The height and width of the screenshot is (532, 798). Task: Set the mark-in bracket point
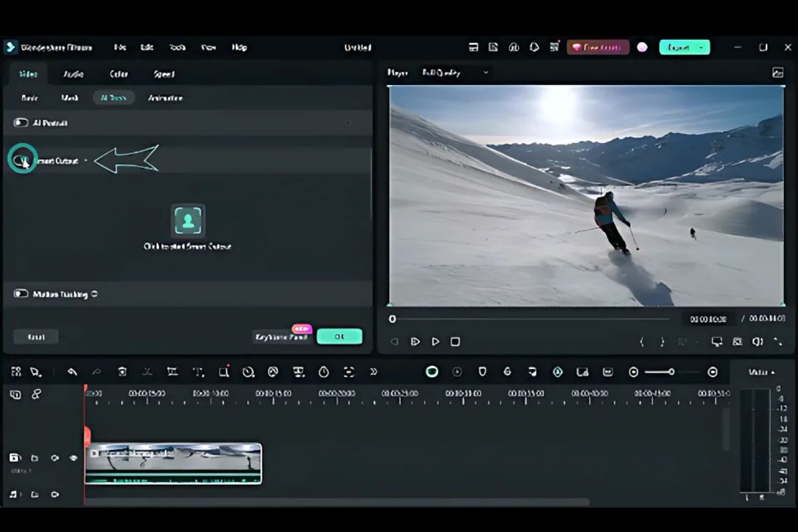(x=642, y=342)
